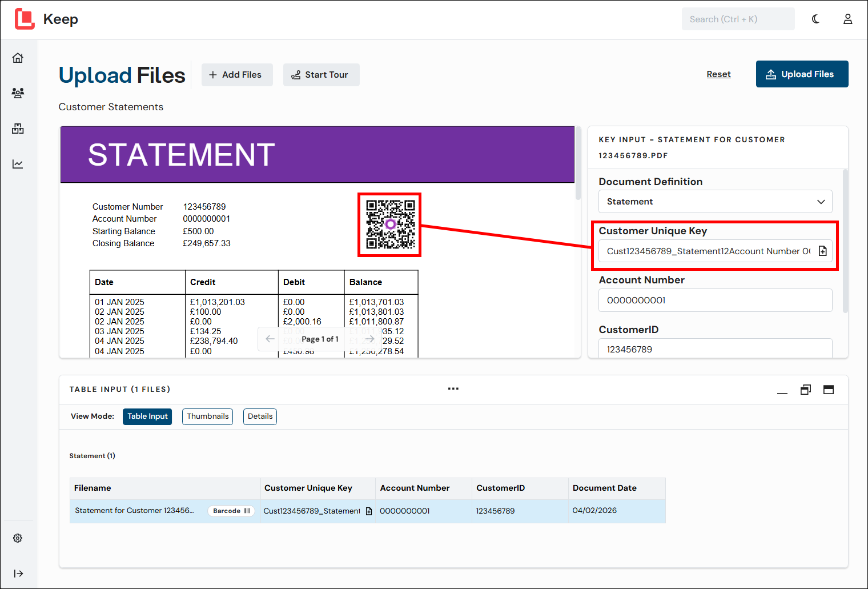Open the Home sidebar icon
Viewport: 868px width, 589px height.
18,58
